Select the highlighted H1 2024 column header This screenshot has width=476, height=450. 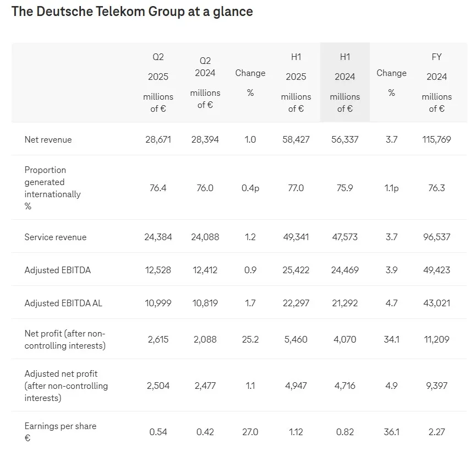click(x=345, y=83)
